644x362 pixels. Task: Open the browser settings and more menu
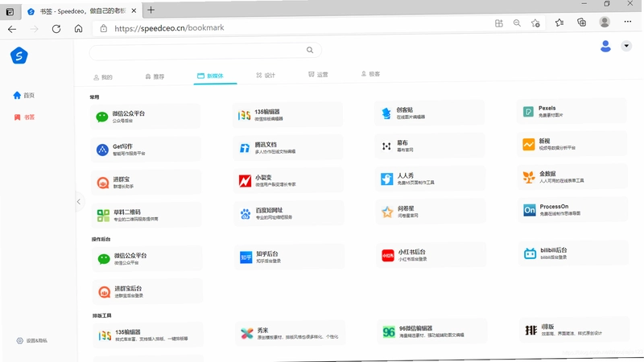pos(628,22)
